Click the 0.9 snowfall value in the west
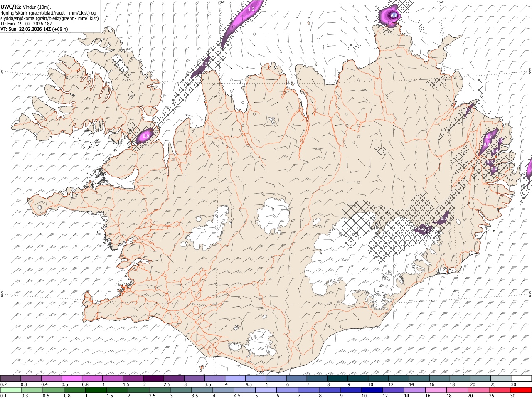 [x=145, y=136]
